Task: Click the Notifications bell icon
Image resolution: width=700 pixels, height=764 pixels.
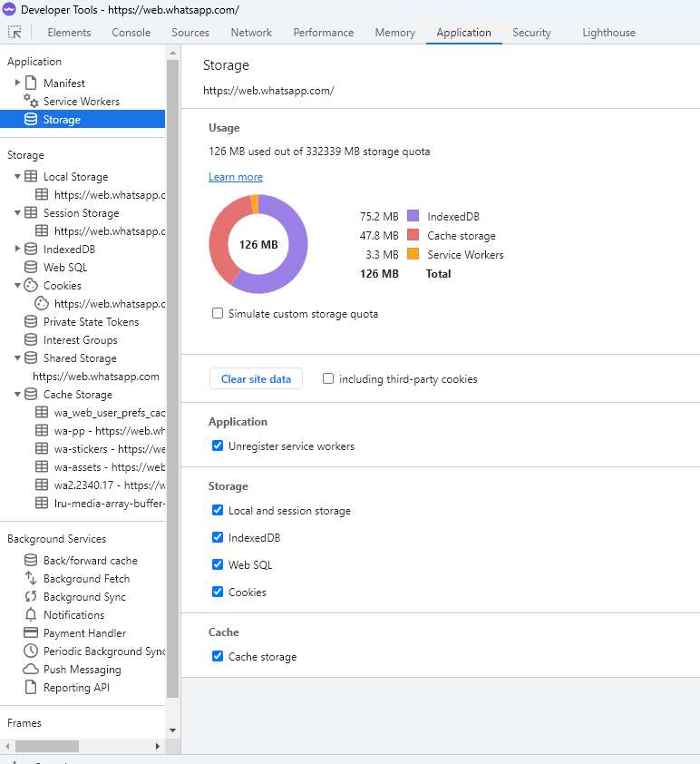Action: (x=31, y=615)
